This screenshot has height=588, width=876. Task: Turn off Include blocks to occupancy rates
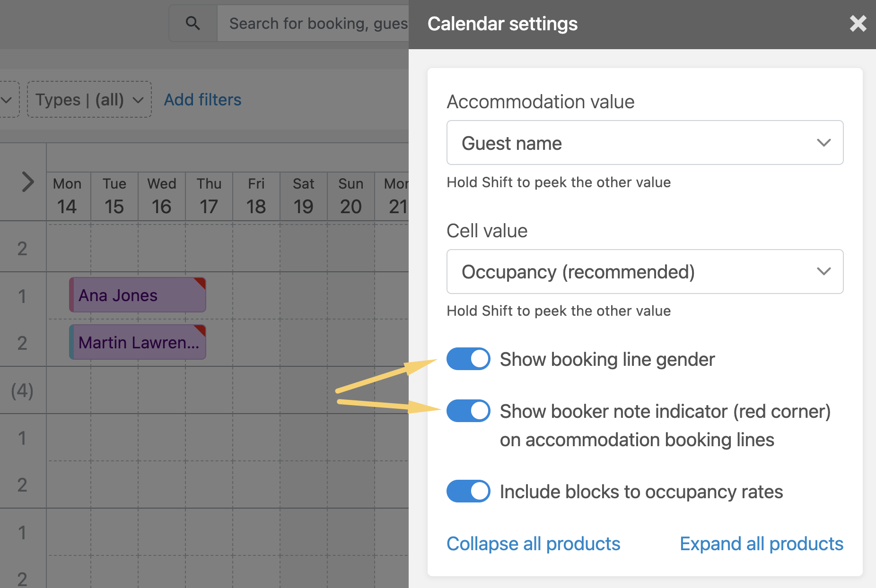pos(468,491)
